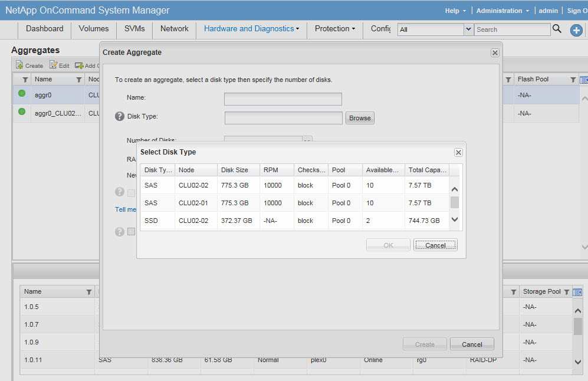Image resolution: width=588 pixels, height=381 pixels.
Task: Sort by Pool column header
Action: (x=345, y=170)
